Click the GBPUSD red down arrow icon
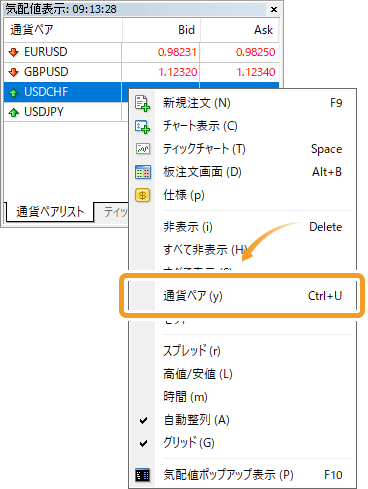This screenshot has width=368, height=489. point(14,72)
